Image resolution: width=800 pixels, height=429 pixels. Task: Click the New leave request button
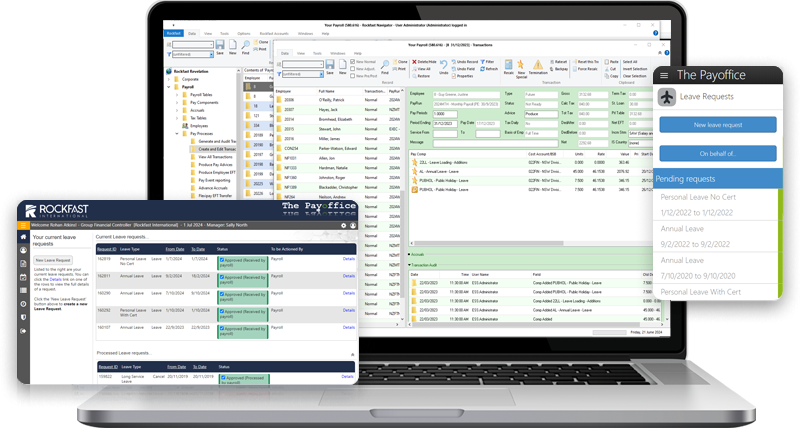[x=718, y=124]
